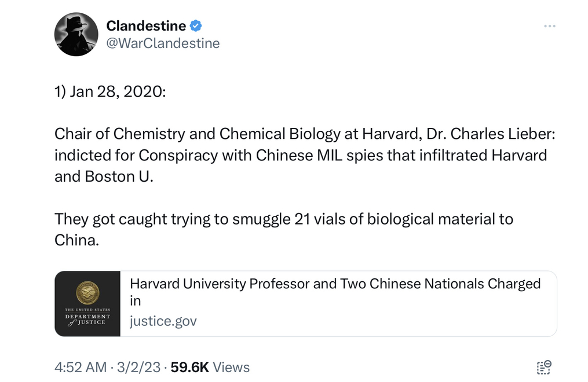Click the blue verified checkmark badge
Screen dimensions: 588x382
(x=196, y=25)
